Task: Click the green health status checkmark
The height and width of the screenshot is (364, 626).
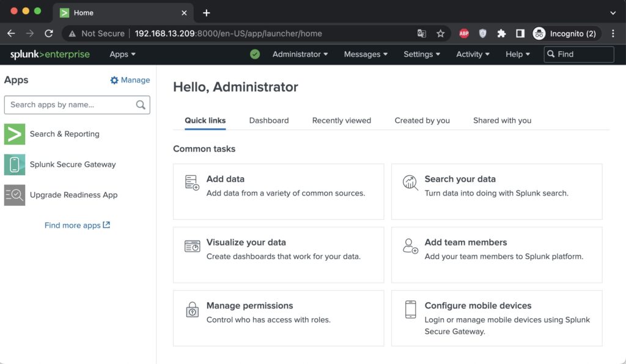Action: pos(255,54)
